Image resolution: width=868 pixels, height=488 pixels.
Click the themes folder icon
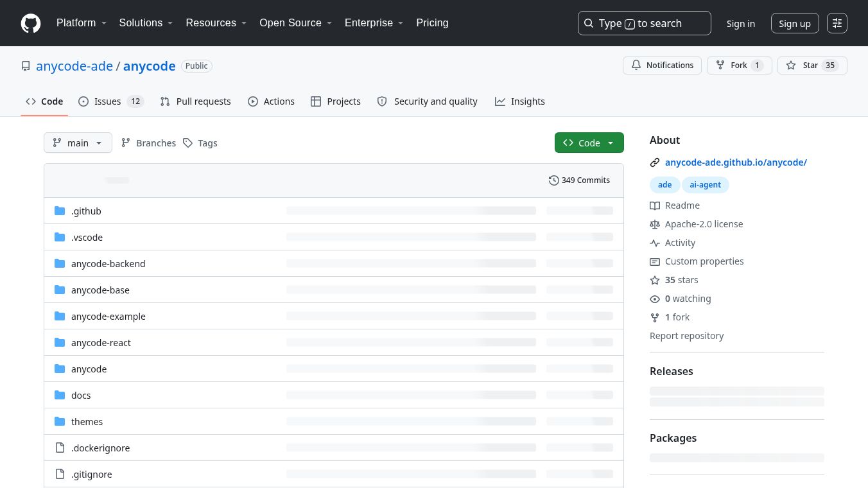[60, 421]
